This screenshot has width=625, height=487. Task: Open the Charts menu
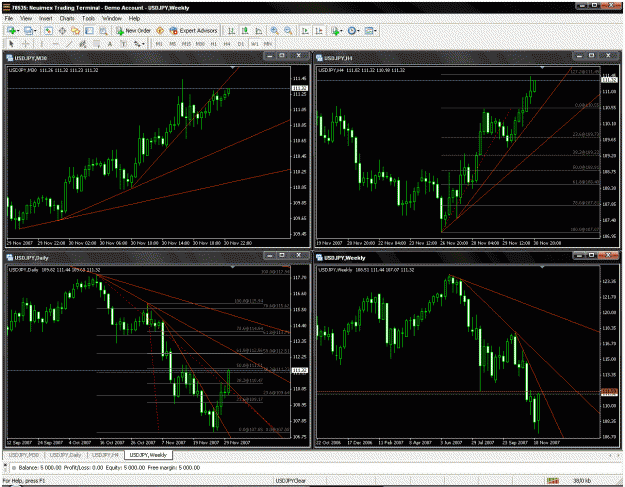67,18
